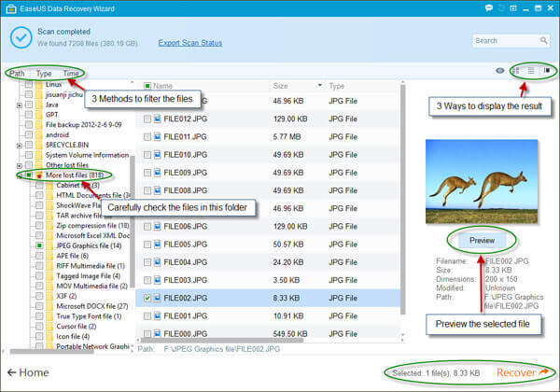Click the eye preview toggle icon
The width and height of the screenshot is (560, 392).
coord(500,70)
